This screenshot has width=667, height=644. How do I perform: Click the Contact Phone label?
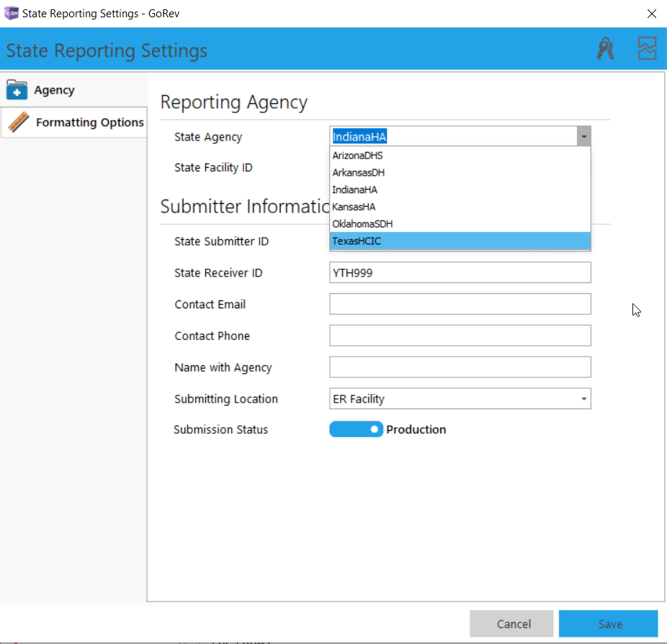pyautogui.click(x=212, y=336)
